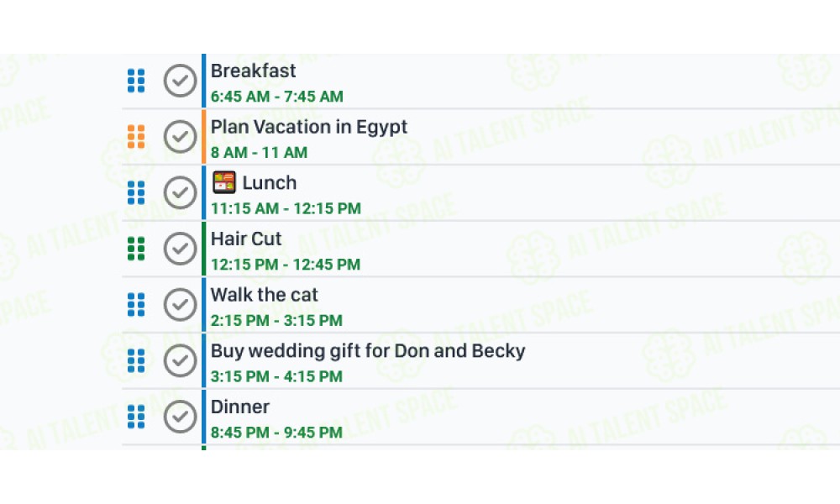Image resolution: width=840 pixels, height=504 pixels.
Task: Click the drag handle beside Breakfast
Action: pyautogui.click(x=136, y=81)
